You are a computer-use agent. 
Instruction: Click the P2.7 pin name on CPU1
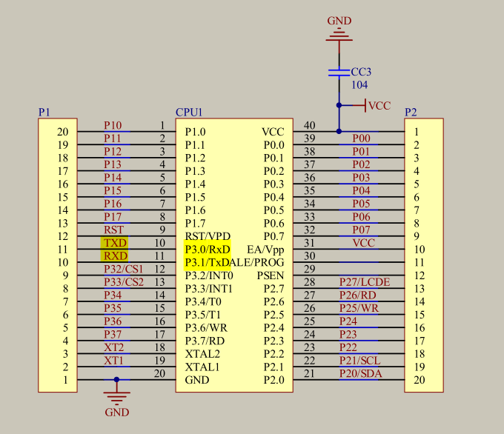click(274, 289)
